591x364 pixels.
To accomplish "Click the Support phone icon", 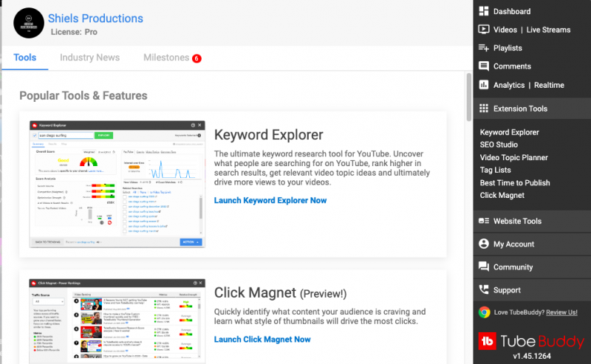I will tap(484, 290).
